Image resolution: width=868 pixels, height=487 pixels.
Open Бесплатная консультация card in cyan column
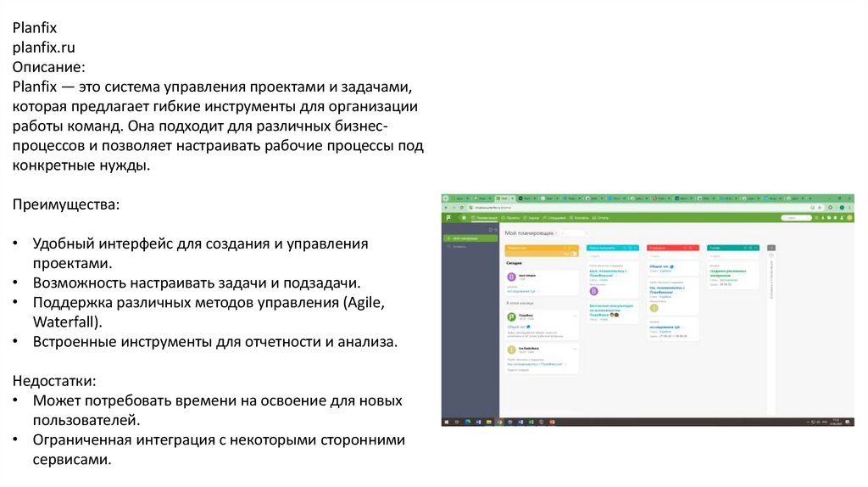pos(612,312)
